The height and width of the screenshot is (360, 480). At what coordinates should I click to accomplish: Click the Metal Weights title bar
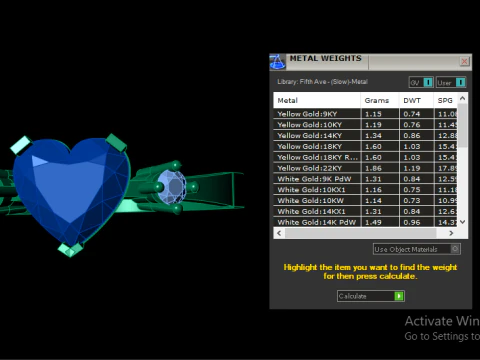coord(371,62)
